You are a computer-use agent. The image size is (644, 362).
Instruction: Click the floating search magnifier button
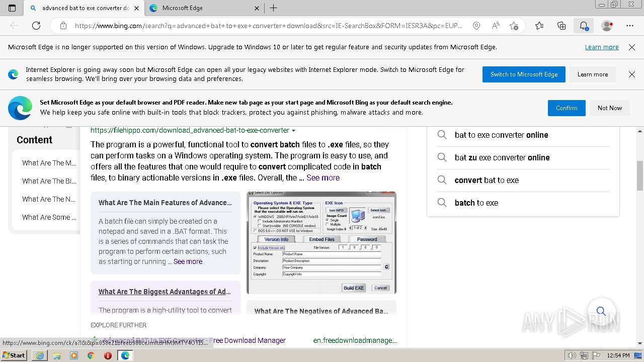point(601,311)
